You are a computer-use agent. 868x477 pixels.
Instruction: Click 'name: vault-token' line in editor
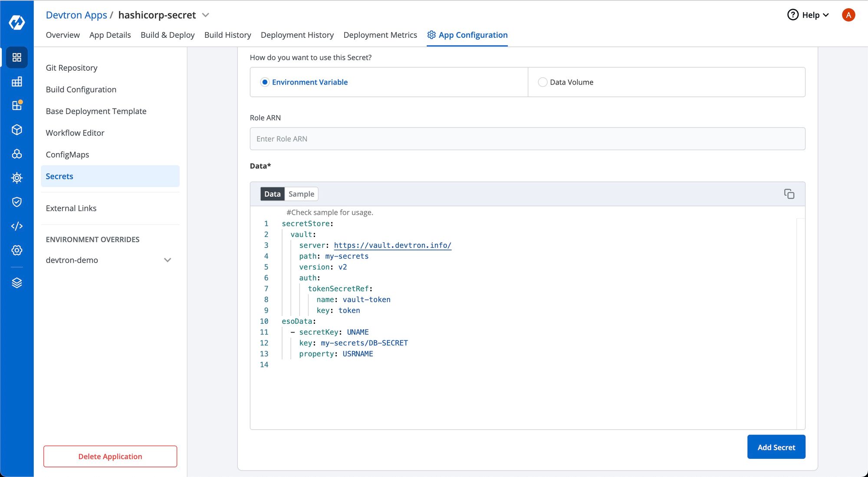[353, 299]
